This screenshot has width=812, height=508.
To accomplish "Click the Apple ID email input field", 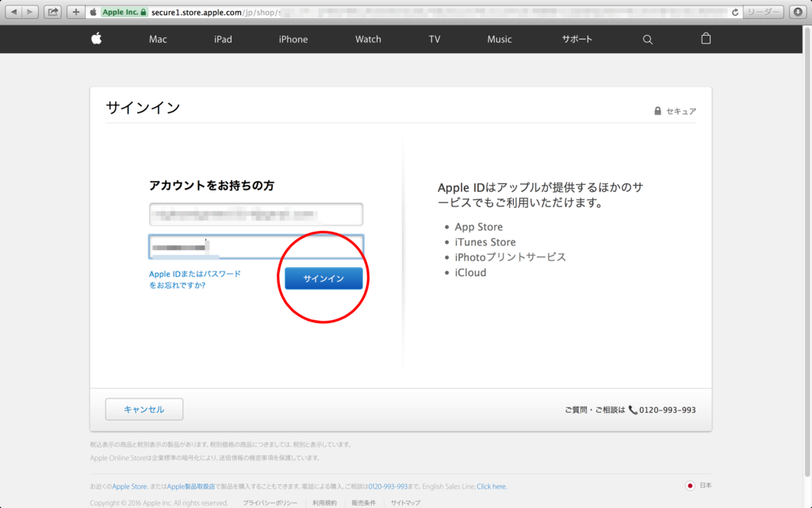I will point(256,214).
